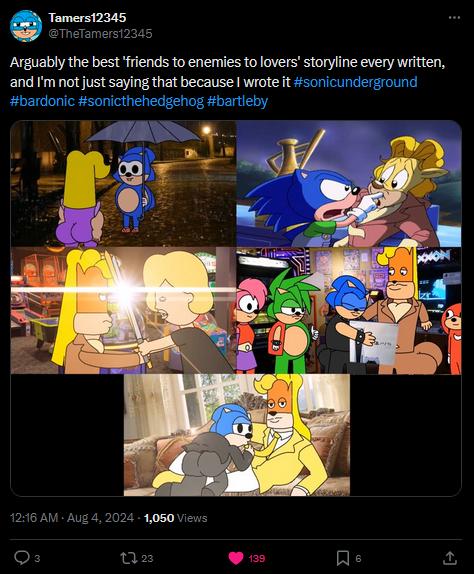Open the three-dot more options menu
Image resolution: width=474 pixels, height=574 pixels.
pyautogui.click(x=454, y=18)
